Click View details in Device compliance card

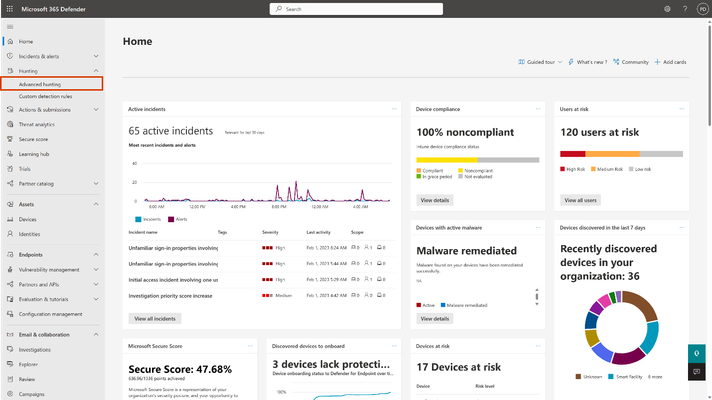click(x=435, y=200)
